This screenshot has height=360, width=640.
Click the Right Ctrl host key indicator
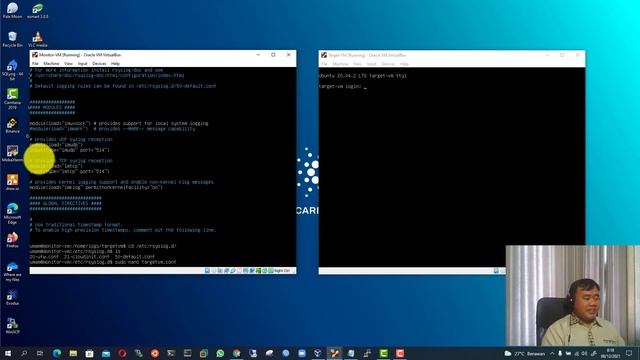click(282, 271)
